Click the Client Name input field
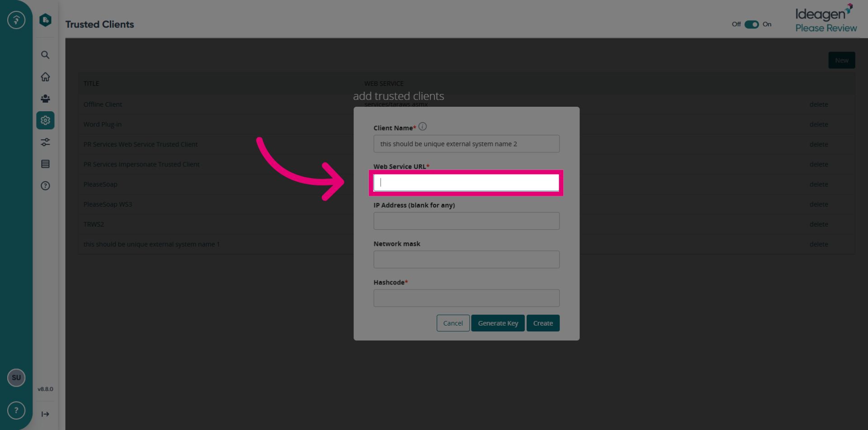This screenshot has width=868, height=430. click(x=466, y=144)
